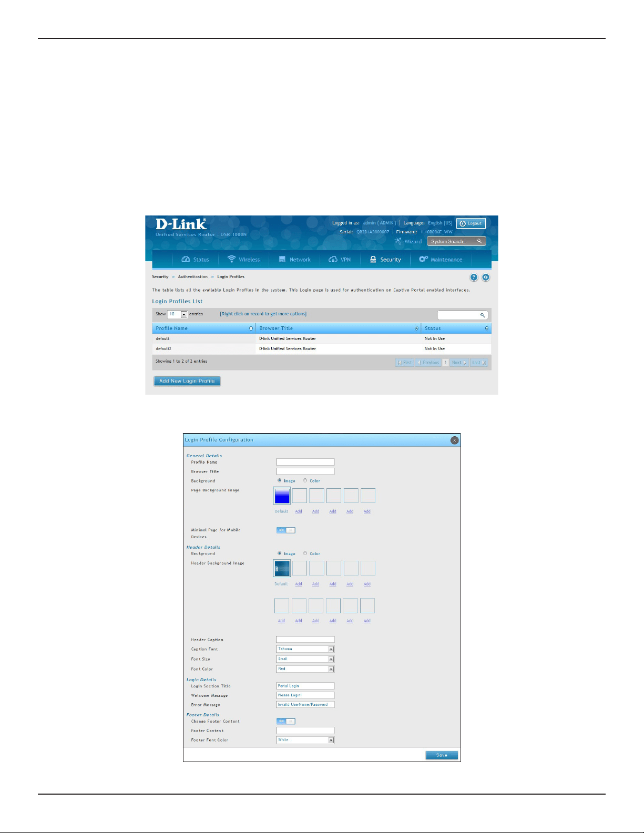The height and width of the screenshot is (833, 644).
Task: Open the Security menu
Action: [385, 260]
